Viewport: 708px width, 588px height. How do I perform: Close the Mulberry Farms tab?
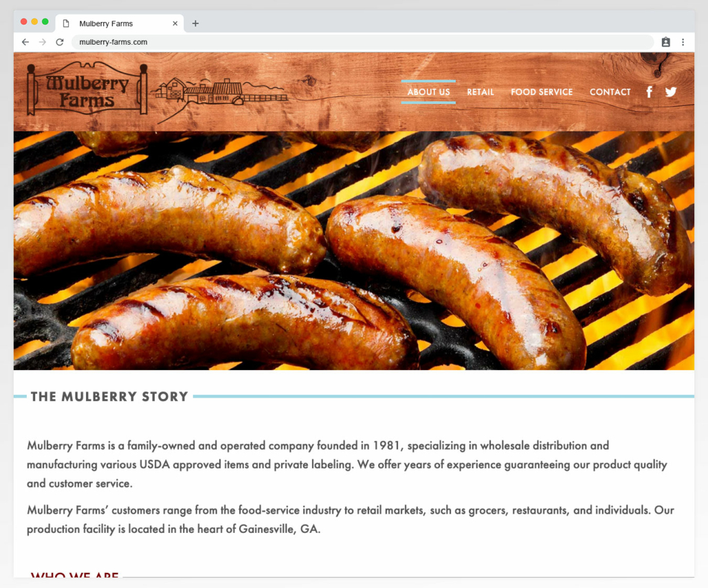(175, 23)
